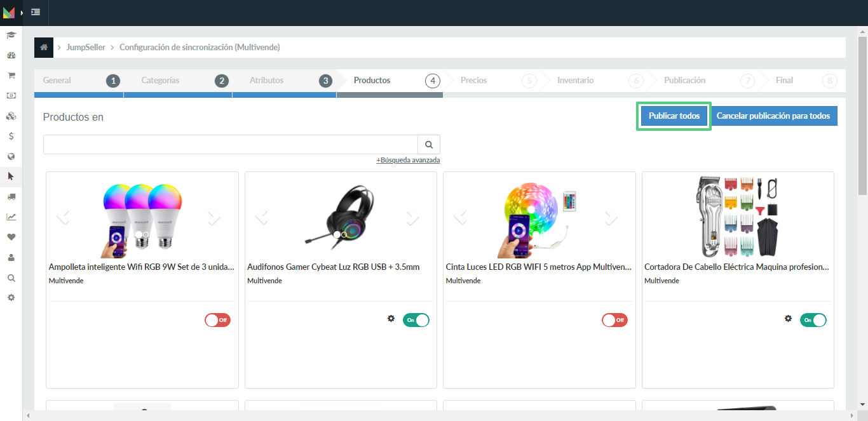This screenshot has width=868, height=421.
Task: Click the heart icon in sidebar
Action: [x=11, y=237]
